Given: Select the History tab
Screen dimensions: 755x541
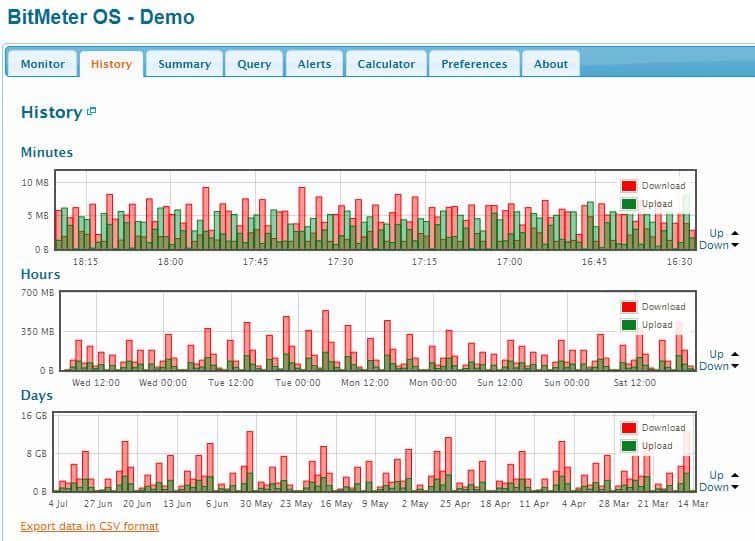Looking at the screenshot, I should [x=111, y=64].
